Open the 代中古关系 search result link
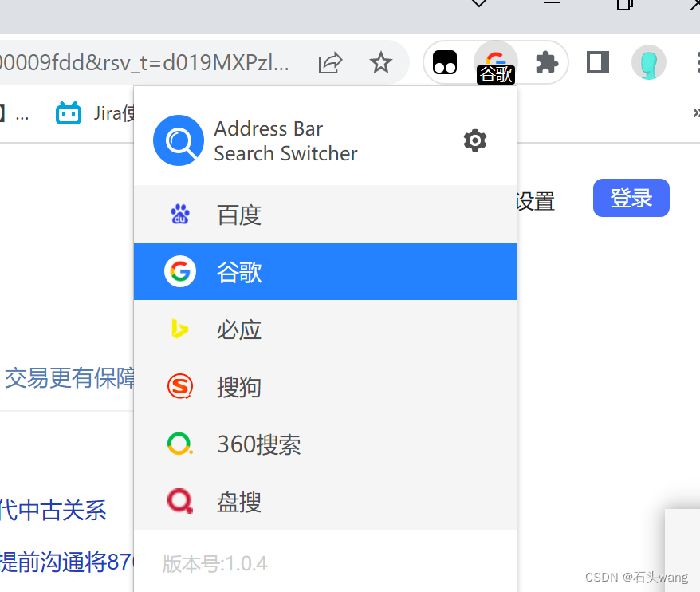The height and width of the screenshot is (592, 700). tap(53, 511)
